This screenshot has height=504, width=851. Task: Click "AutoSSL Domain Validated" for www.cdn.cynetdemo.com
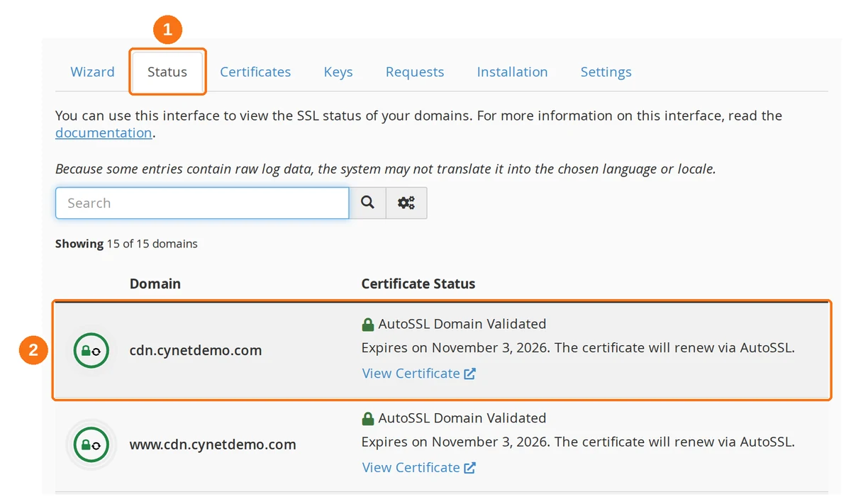(462, 418)
